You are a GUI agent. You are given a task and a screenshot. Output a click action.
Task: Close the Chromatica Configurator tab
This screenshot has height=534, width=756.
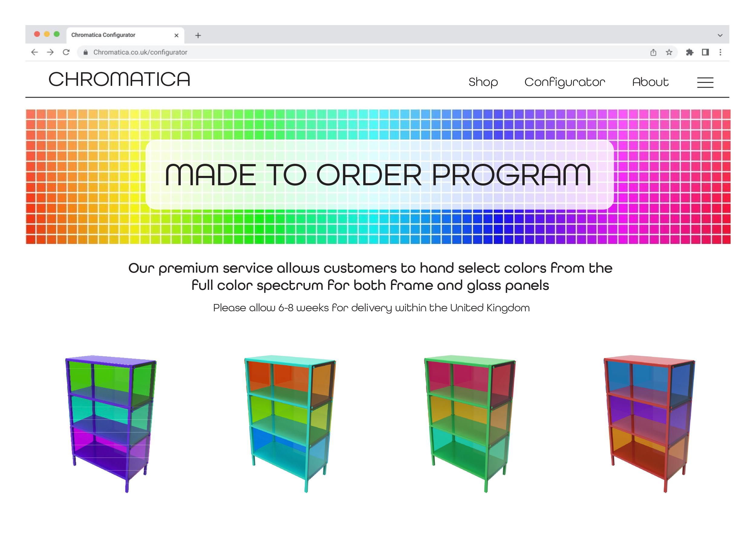(x=177, y=35)
